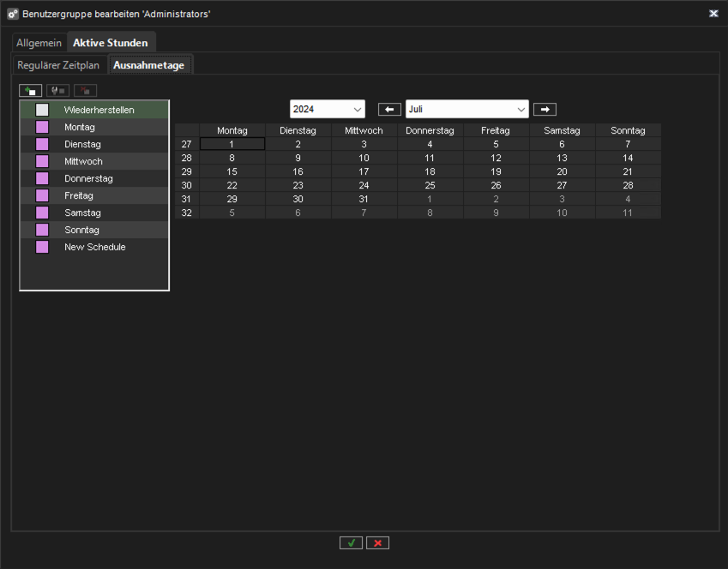Open the year 2024 dropdown

click(x=328, y=110)
